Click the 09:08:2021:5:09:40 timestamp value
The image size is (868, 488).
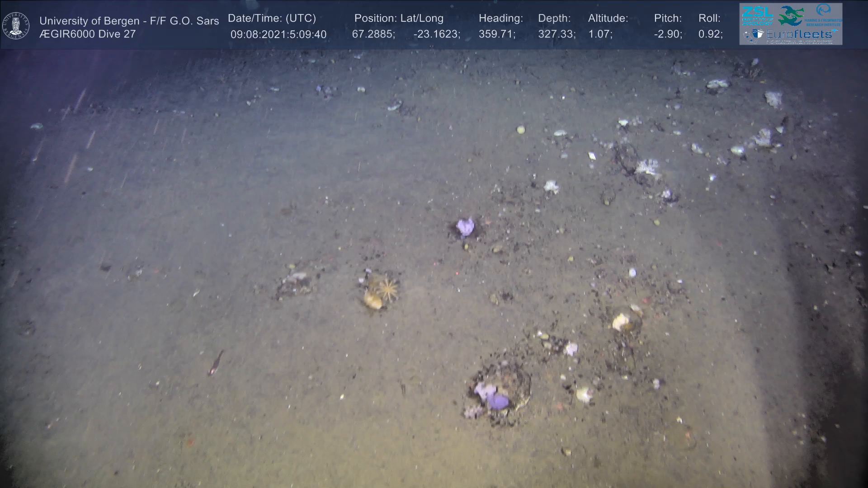tap(278, 34)
